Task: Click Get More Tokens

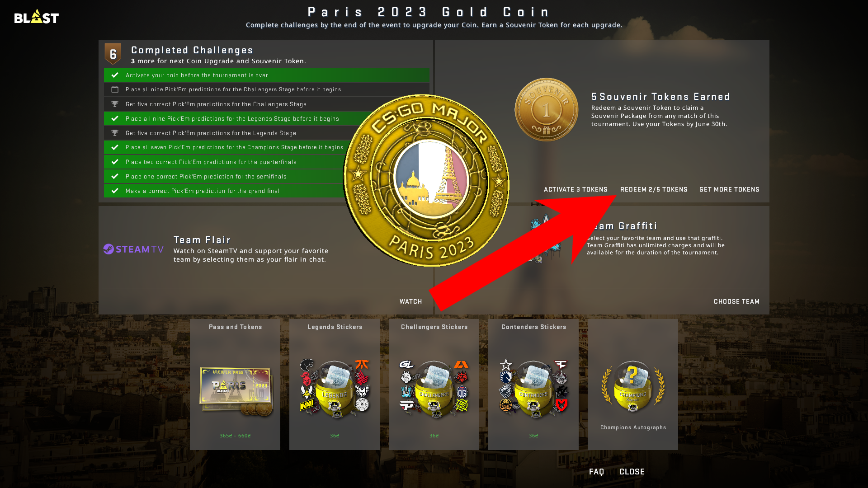Action: click(x=729, y=189)
